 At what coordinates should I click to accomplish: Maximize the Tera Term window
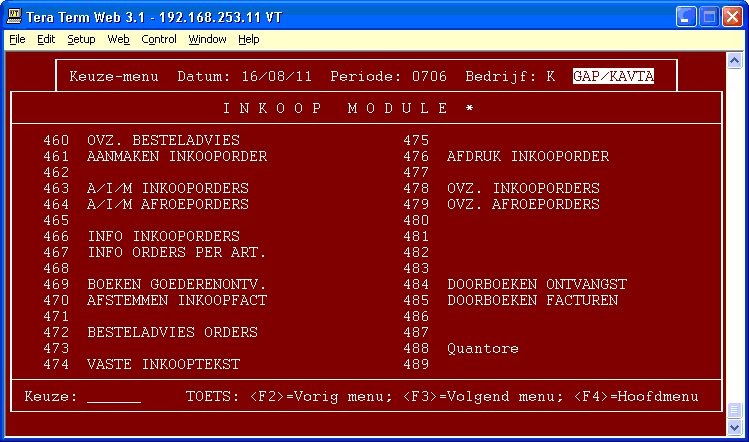tap(709, 16)
